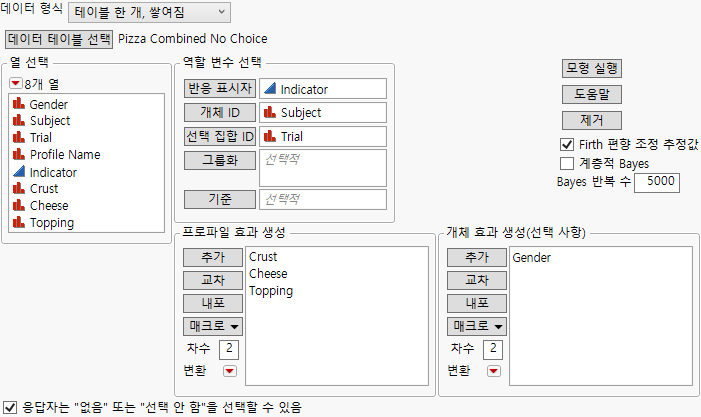The width and height of the screenshot is (701, 417).
Task: Disable Firth 편향 조정 추정값 checkbox
Action: (x=567, y=144)
